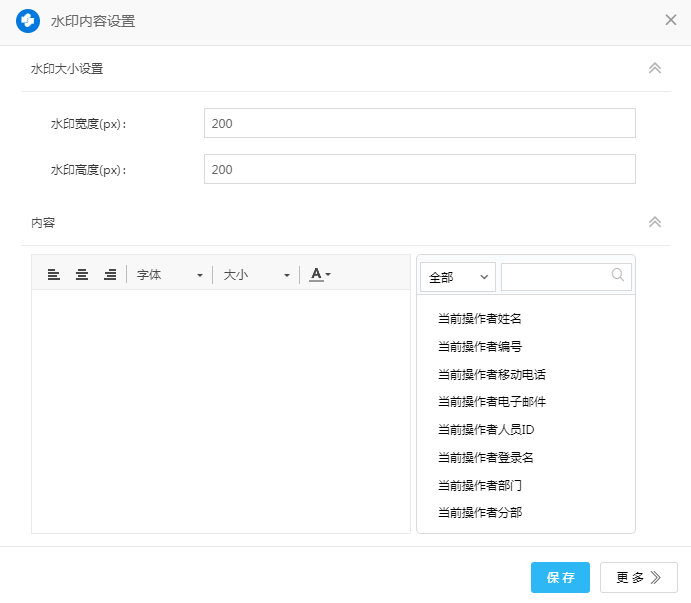The image size is (691, 603).
Task: Pick 当前操作者登录名 from the list
Action: 486,457
